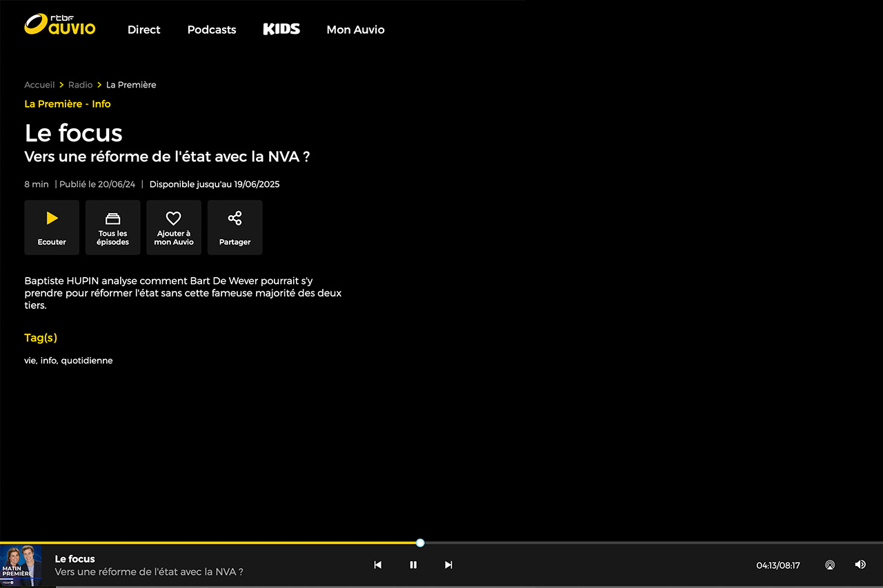Open the RTBF Auvio home logo

[x=60, y=25]
